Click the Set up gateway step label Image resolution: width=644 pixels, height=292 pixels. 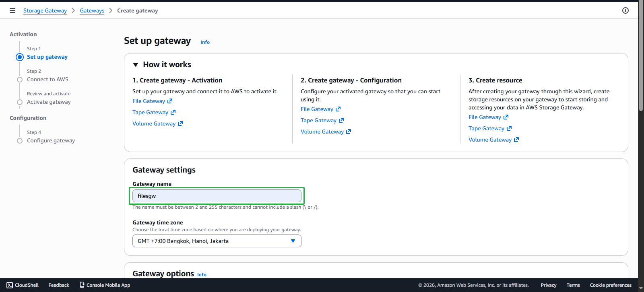tap(47, 57)
